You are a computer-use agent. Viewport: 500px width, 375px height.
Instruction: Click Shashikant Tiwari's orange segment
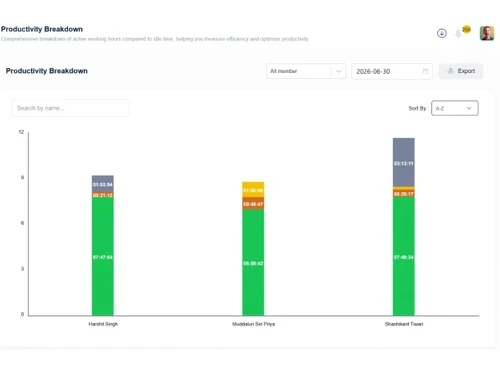point(404,193)
